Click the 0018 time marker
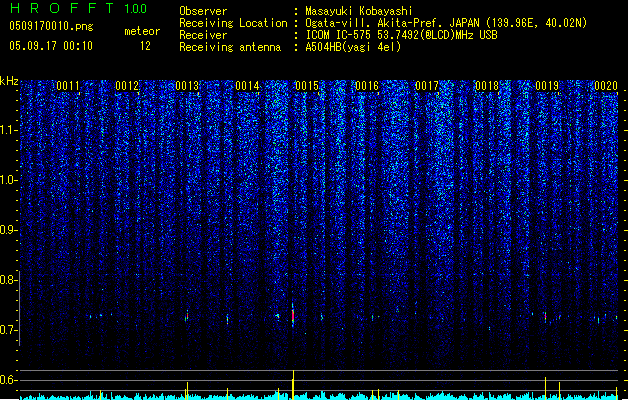The image size is (629, 400). click(487, 86)
